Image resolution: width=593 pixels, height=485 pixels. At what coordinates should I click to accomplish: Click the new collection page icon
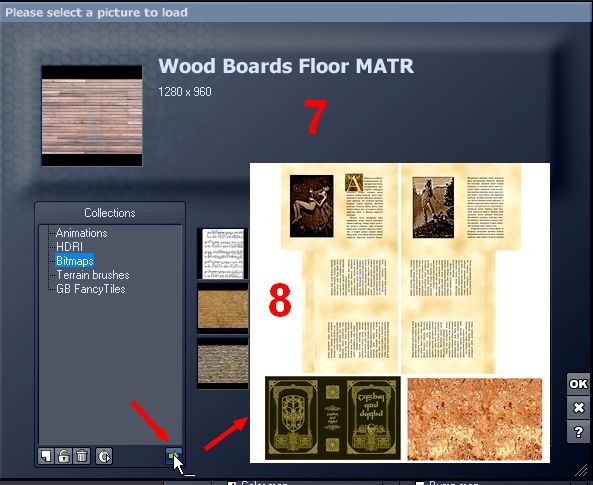tap(45, 456)
